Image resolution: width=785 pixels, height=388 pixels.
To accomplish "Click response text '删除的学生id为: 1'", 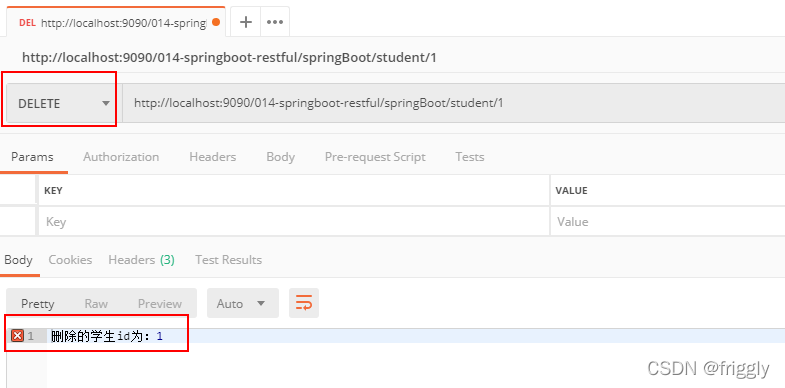I will click(x=107, y=336).
